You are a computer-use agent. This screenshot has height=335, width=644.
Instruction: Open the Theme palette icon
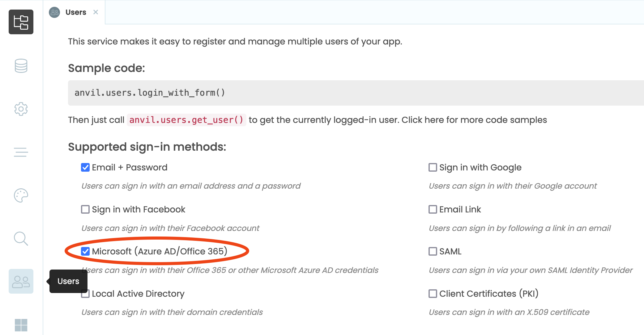21,195
